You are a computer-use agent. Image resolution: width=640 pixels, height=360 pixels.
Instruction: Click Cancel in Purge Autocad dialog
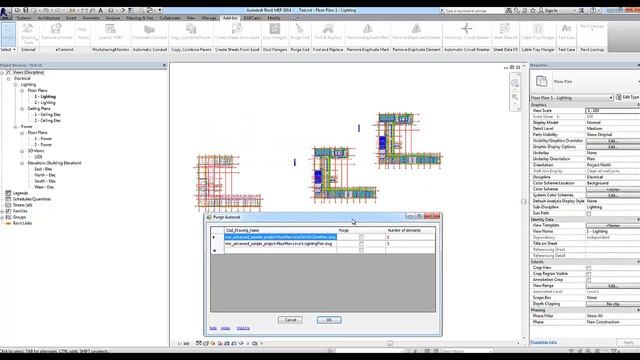(290, 320)
